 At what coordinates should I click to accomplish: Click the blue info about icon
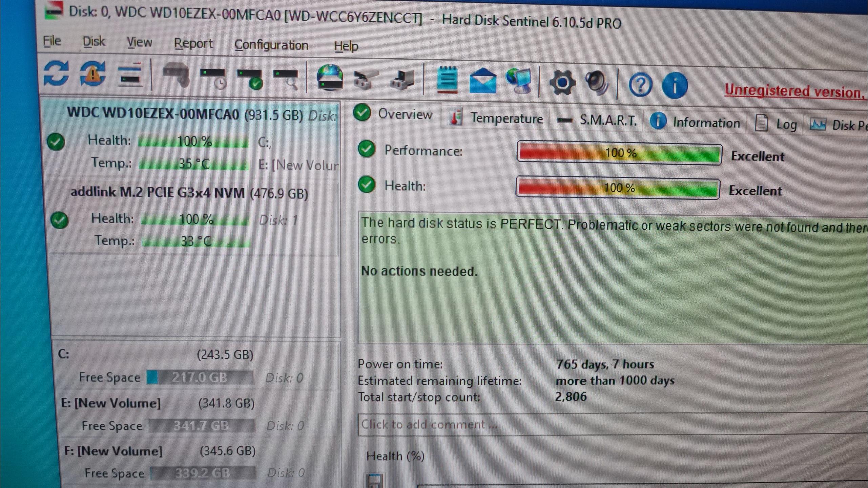[675, 85]
